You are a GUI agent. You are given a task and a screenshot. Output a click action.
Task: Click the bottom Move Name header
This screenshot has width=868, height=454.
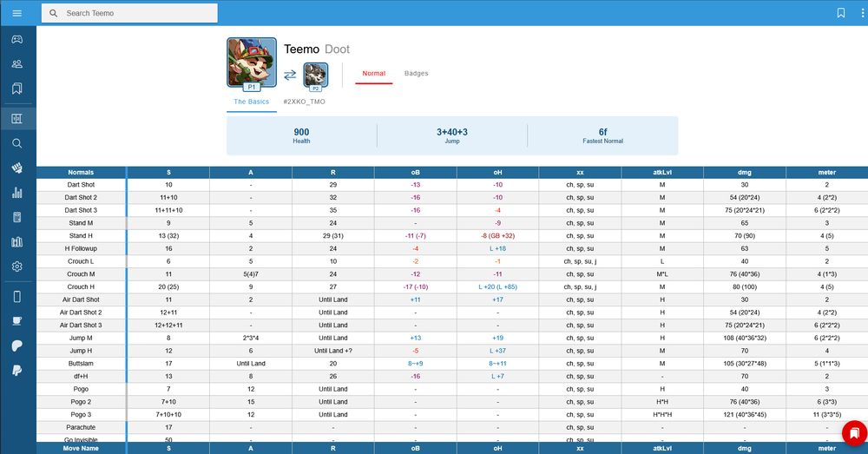coord(81,449)
